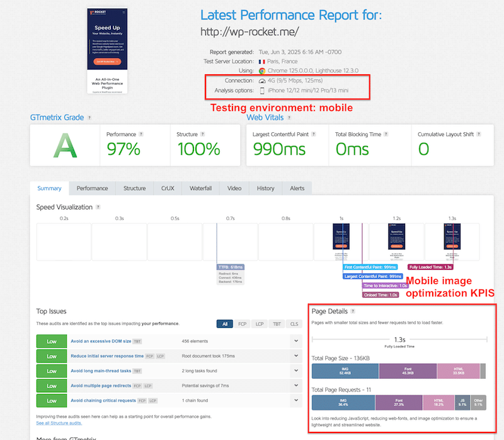Select the 1.2s filmstrip frame
The width and height of the screenshot is (504, 440).
coord(397,242)
